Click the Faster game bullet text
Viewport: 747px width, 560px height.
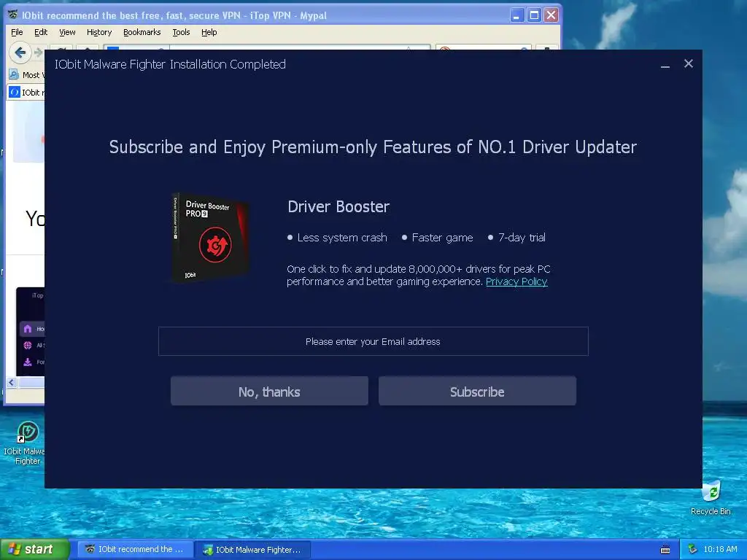442,238
